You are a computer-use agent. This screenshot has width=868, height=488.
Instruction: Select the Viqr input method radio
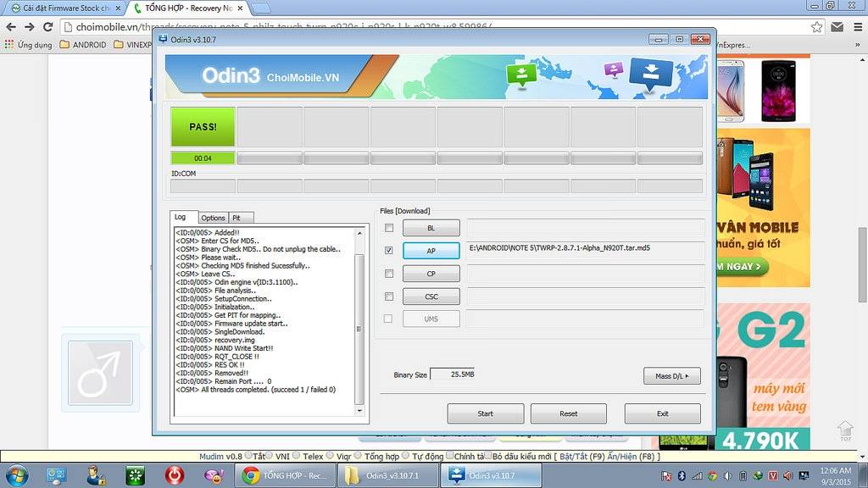click(330, 456)
